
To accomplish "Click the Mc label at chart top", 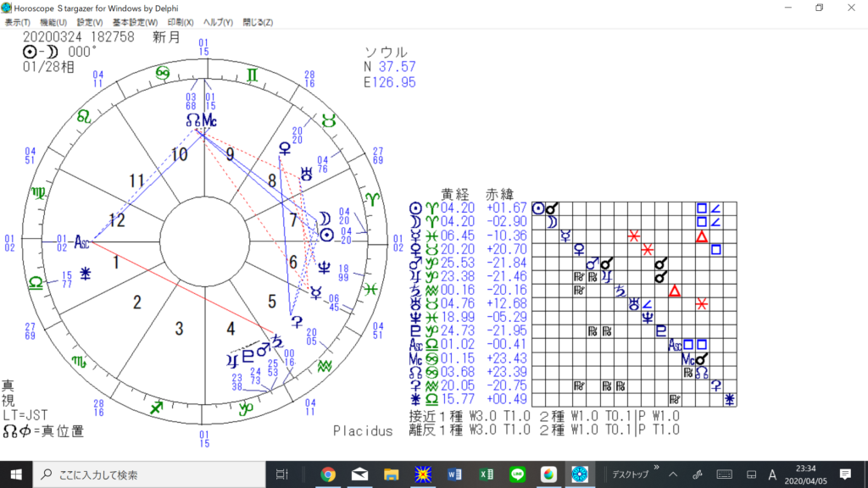I will 209,119.
